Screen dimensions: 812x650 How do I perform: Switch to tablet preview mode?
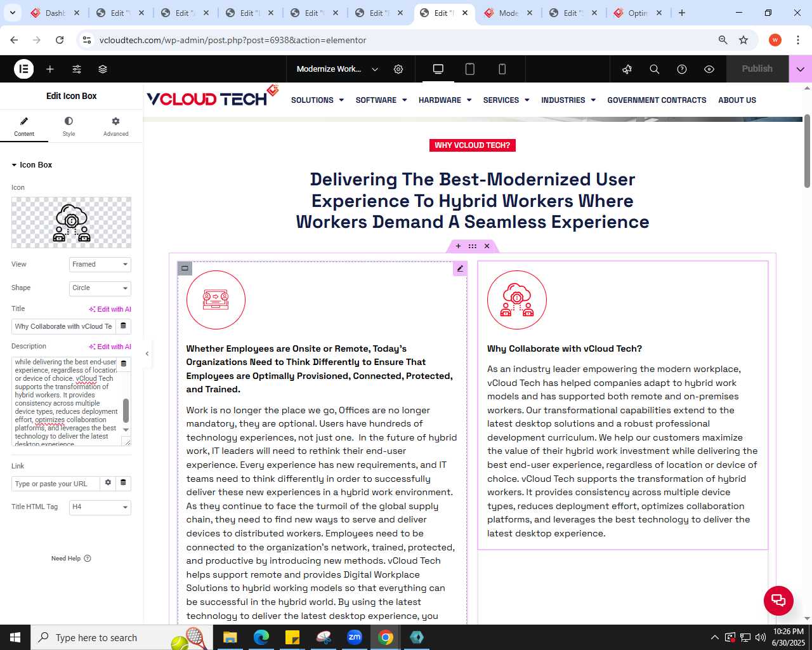pos(470,69)
